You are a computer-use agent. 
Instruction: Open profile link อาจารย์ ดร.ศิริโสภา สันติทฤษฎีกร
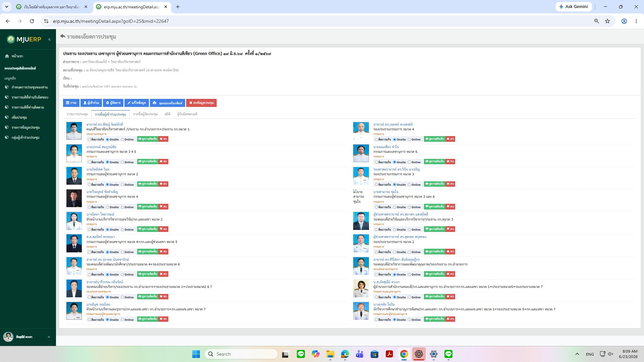(x=396, y=259)
